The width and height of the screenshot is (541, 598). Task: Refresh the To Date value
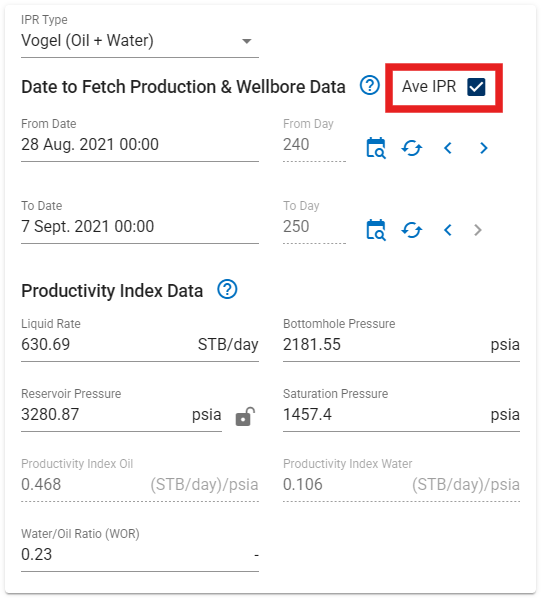(x=412, y=230)
